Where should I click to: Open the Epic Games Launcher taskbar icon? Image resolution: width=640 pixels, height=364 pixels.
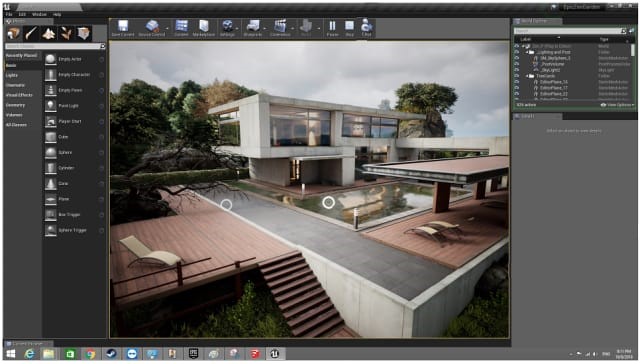(x=193, y=353)
